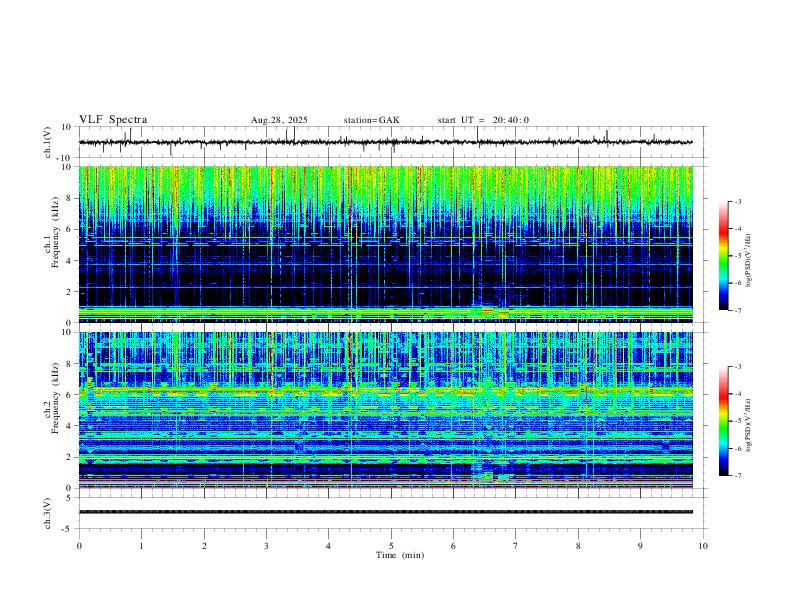Click the "2" kHz tick on ch.1 frequency axis
Image resolution: width=792 pixels, height=612 pixels.
[x=69, y=292]
